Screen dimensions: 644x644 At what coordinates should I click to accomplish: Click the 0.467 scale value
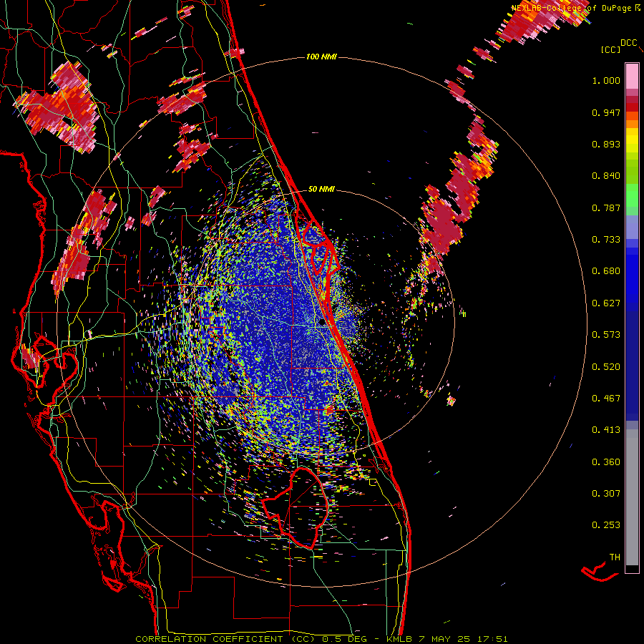606,399
